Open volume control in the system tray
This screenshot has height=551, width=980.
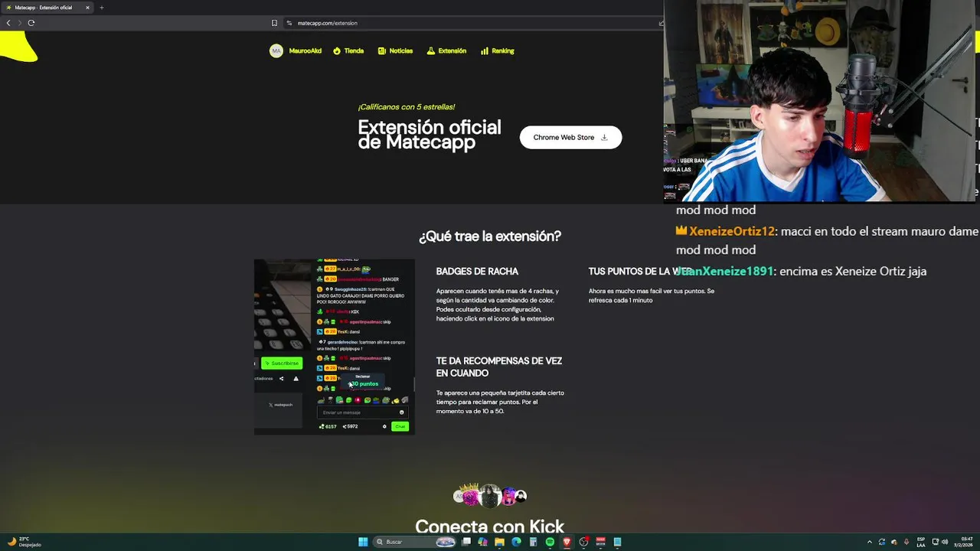point(945,542)
